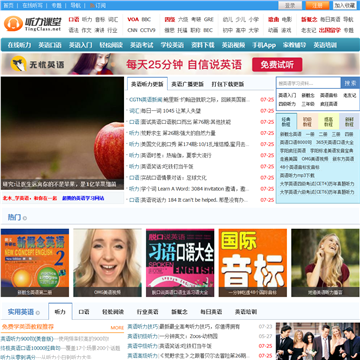Click the circle icon next to 实用英语
This screenshot has width=360, height=360.
point(38,313)
